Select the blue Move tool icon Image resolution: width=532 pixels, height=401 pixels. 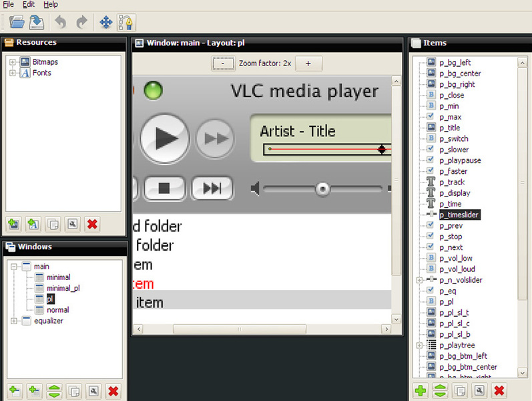tap(106, 23)
